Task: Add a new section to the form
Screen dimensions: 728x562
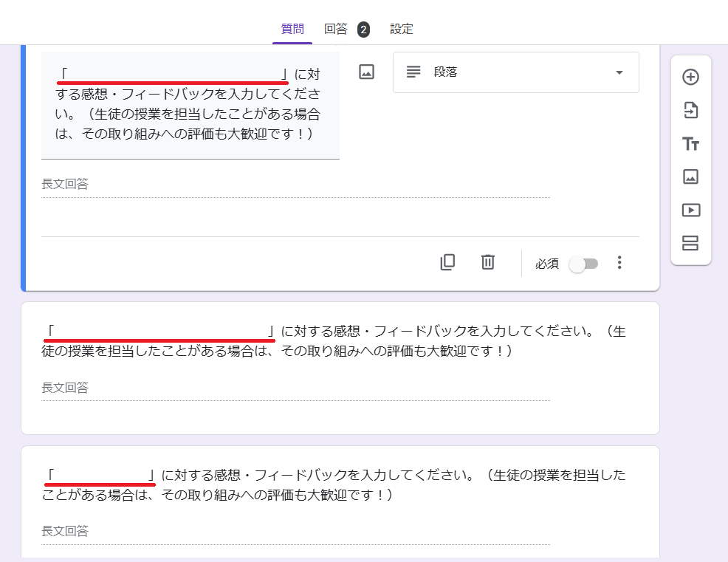Action: [x=690, y=243]
